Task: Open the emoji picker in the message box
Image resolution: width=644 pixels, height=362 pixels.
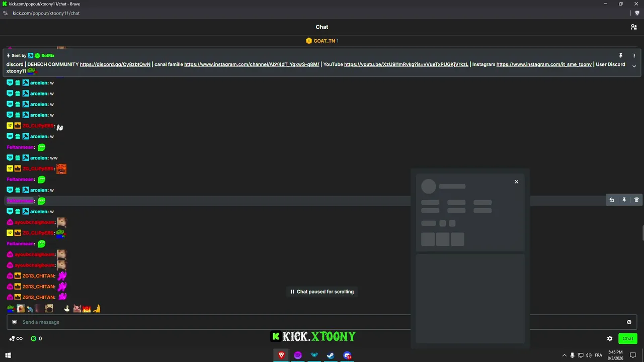Action: point(629,322)
